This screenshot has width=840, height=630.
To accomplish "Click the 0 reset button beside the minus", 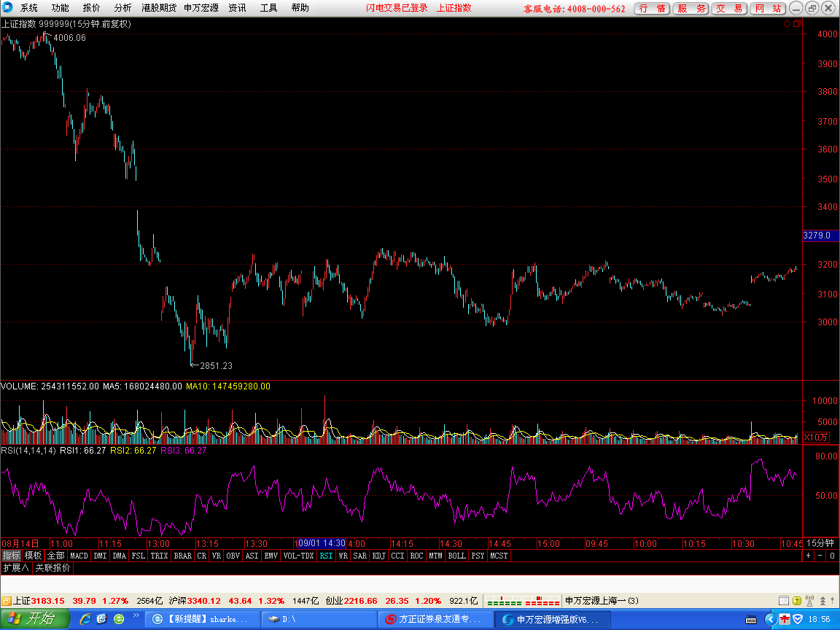I will point(833,556).
